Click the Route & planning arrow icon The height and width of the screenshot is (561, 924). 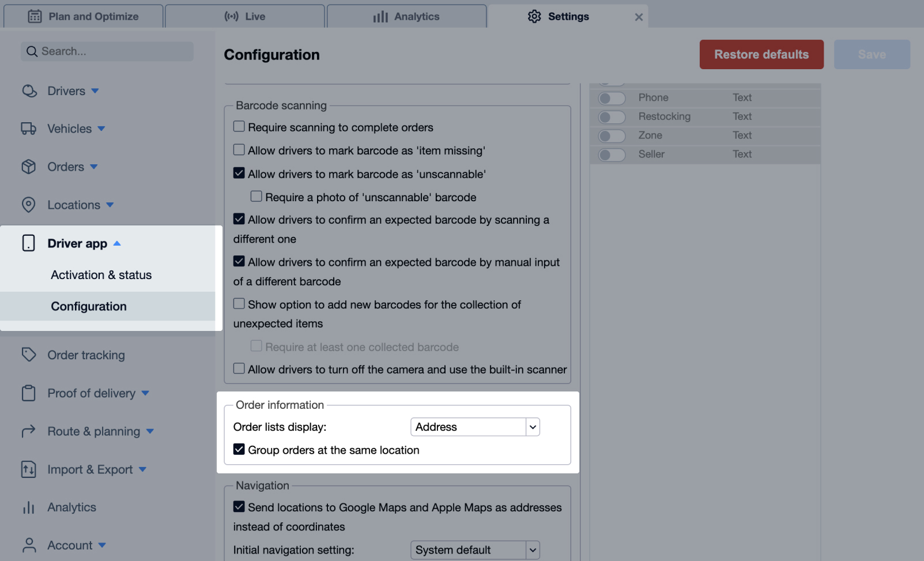point(29,431)
